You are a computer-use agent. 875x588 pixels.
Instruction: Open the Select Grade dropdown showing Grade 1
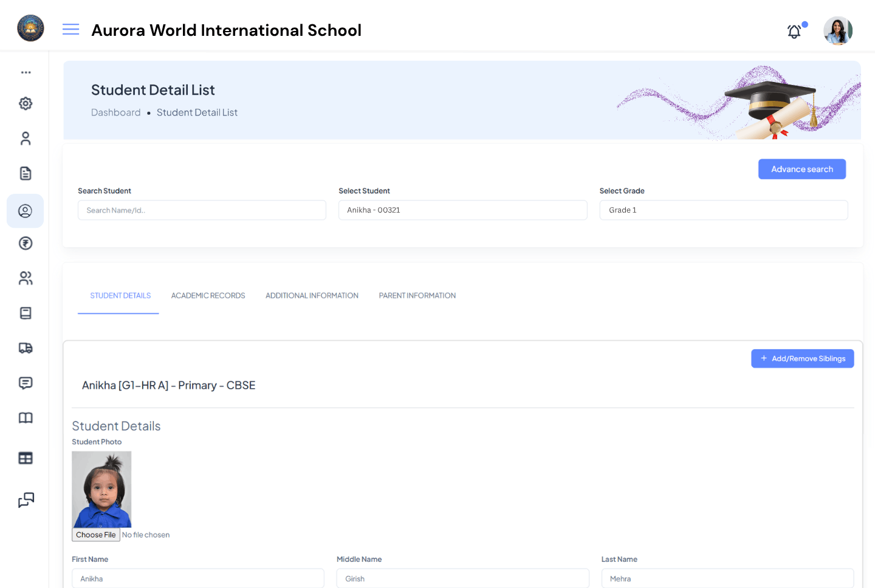[x=723, y=210]
